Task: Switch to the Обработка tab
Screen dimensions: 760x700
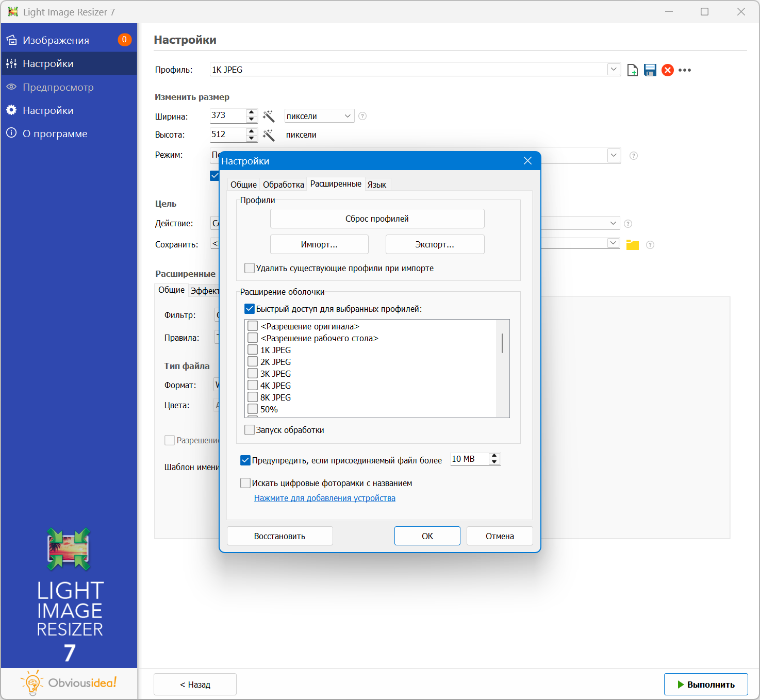Action: click(283, 185)
